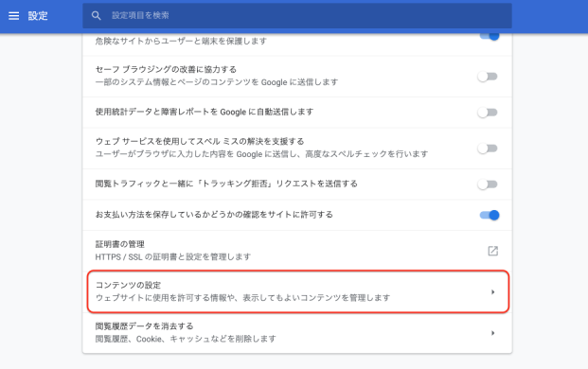Click text 閲覧トラフィックと一緒に「トラッキング拒否」リクエスト
The image size is (588, 369).
point(205,184)
